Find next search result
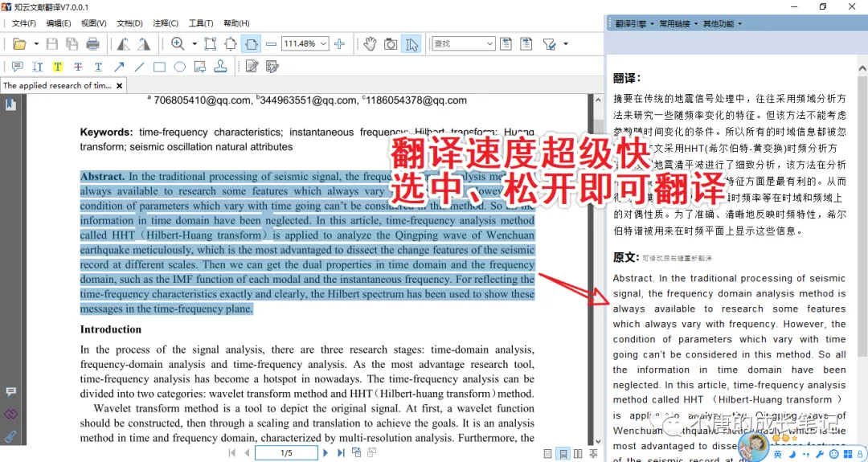Image resolution: width=868 pixels, height=462 pixels. tap(526, 43)
